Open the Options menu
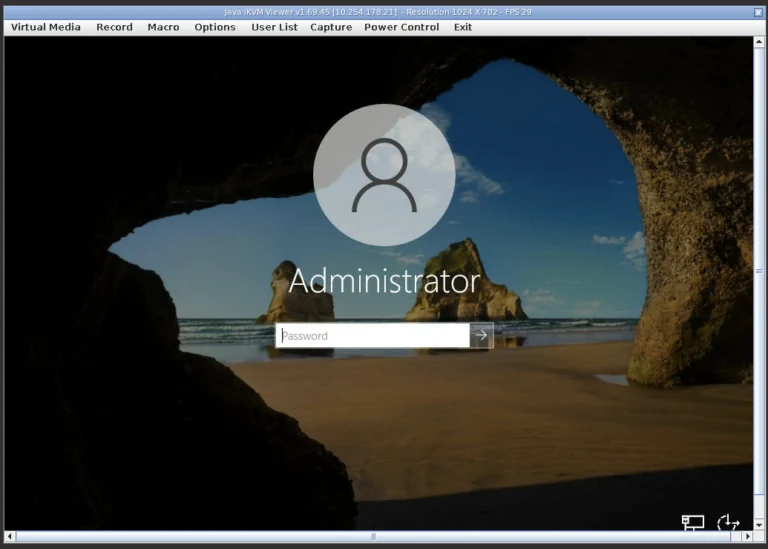Viewport: 768px width, 549px height. click(x=215, y=27)
